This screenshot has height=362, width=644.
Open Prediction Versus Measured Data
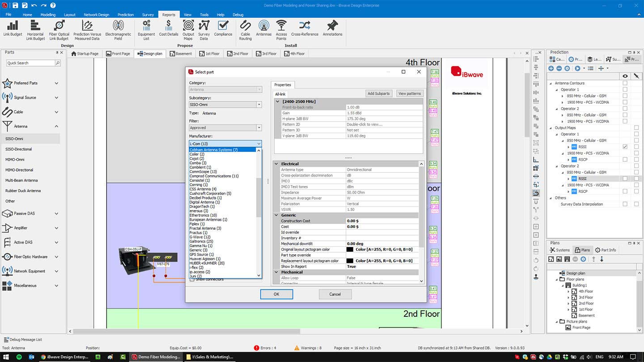(87, 30)
